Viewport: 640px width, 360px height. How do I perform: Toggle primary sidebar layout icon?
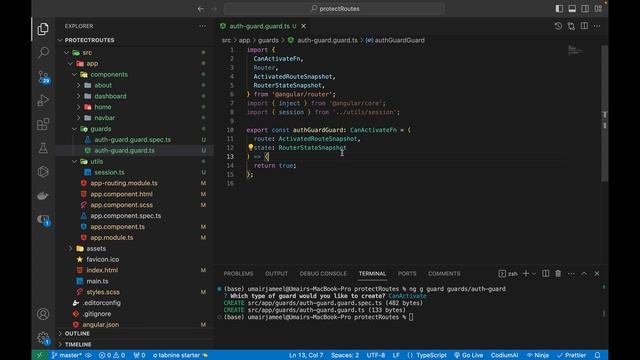pos(559,9)
